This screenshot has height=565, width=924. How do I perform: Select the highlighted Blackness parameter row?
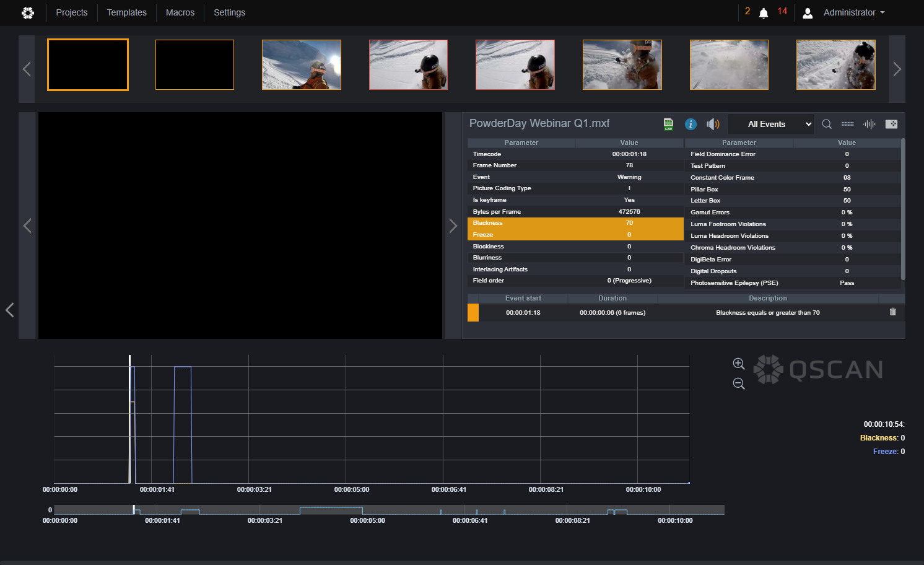[575, 223]
